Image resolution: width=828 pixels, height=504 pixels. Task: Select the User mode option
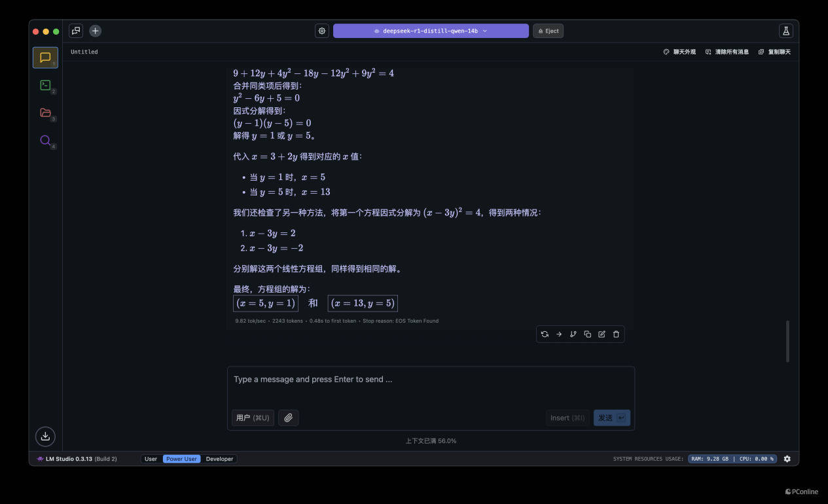point(151,459)
